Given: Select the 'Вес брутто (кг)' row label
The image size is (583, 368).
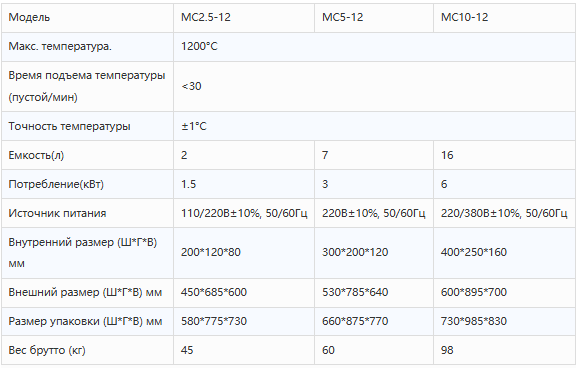Looking at the screenshot, I should click(47, 350).
